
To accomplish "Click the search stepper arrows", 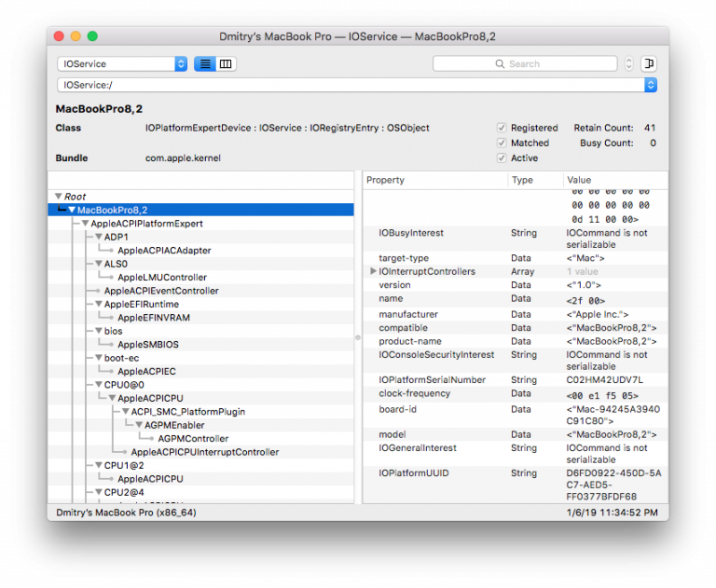I will (629, 64).
